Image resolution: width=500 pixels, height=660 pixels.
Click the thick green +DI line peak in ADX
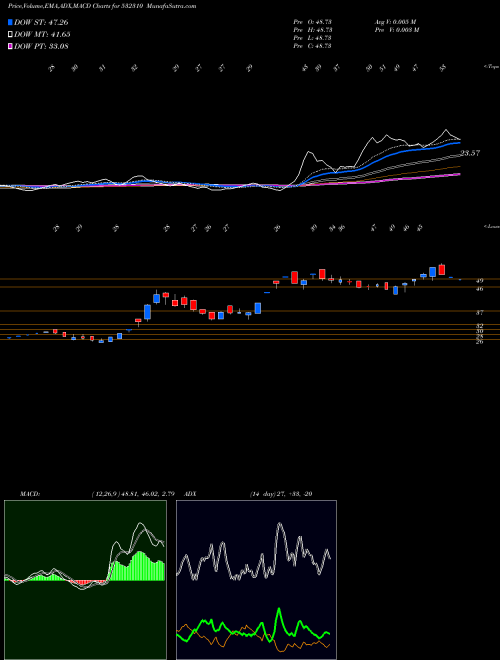point(279,609)
